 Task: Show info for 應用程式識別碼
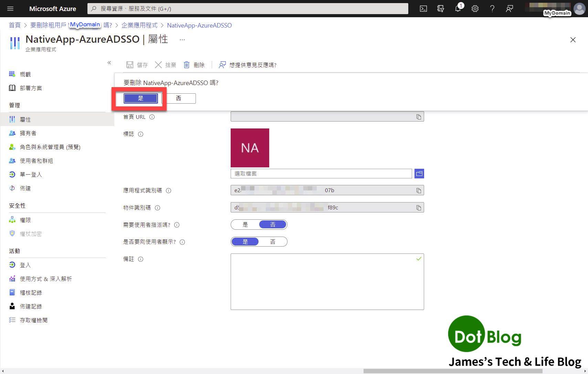[x=168, y=190]
